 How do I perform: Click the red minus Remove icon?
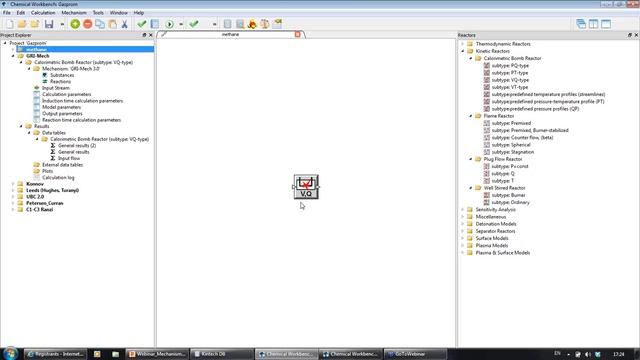[x=87, y=24]
